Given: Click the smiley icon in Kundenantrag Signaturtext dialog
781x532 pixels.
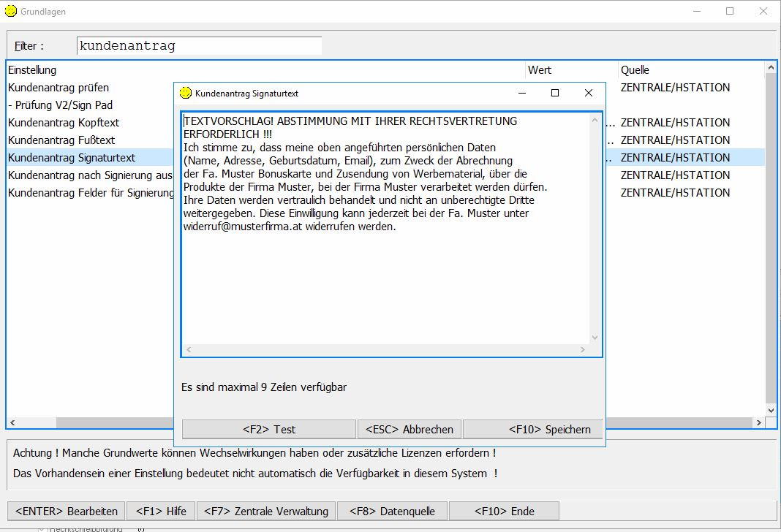Looking at the screenshot, I should click(x=186, y=93).
